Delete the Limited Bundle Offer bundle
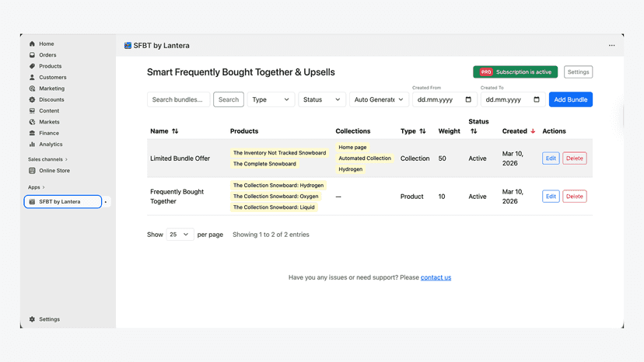This screenshot has width=644, height=362. pos(574,158)
